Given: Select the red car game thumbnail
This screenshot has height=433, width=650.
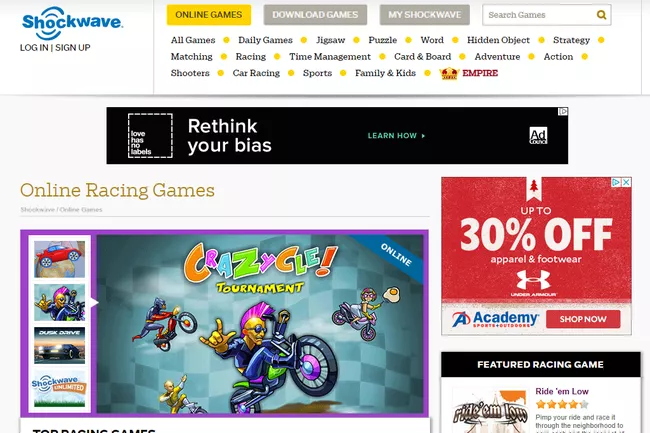Looking at the screenshot, I should (x=59, y=259).
